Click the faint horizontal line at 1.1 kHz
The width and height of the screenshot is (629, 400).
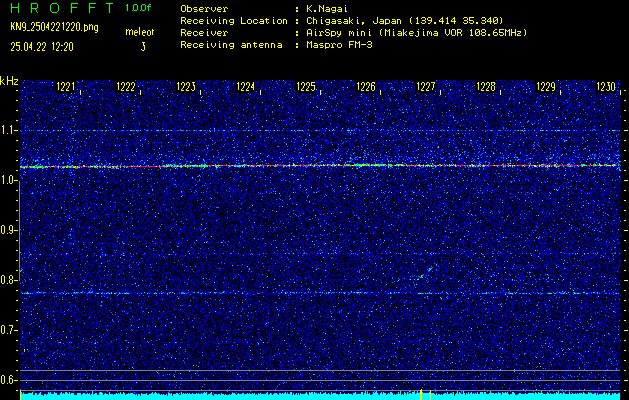[320, 131]
